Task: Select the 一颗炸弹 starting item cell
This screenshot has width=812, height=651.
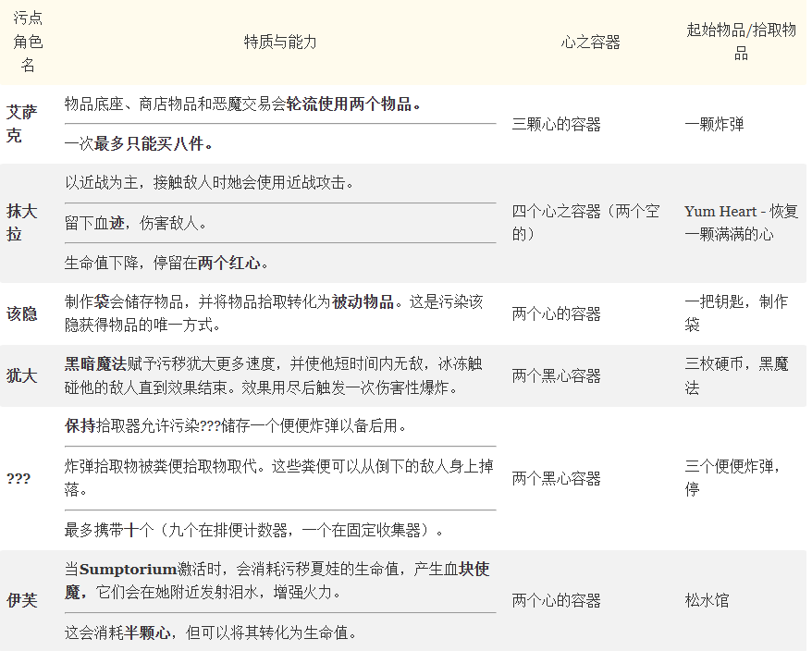Action: [x=714, y=124]
